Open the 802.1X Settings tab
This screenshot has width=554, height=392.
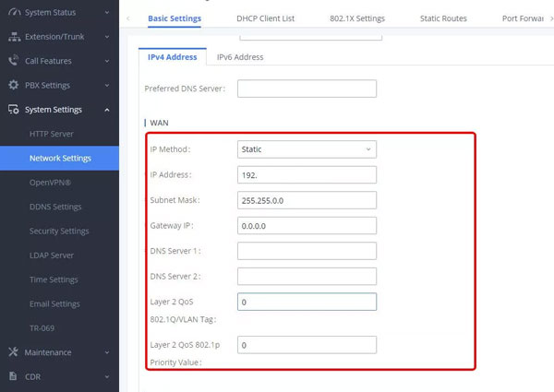pos(357,18)
